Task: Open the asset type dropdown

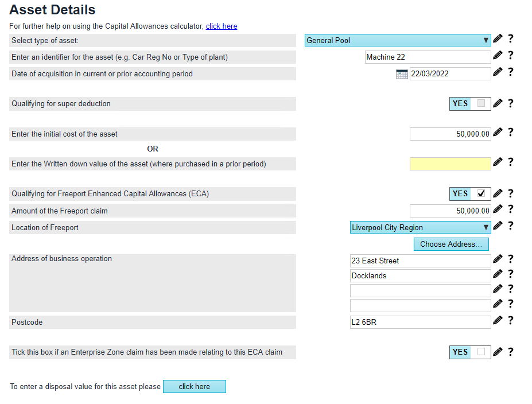Action: point(485,40)
